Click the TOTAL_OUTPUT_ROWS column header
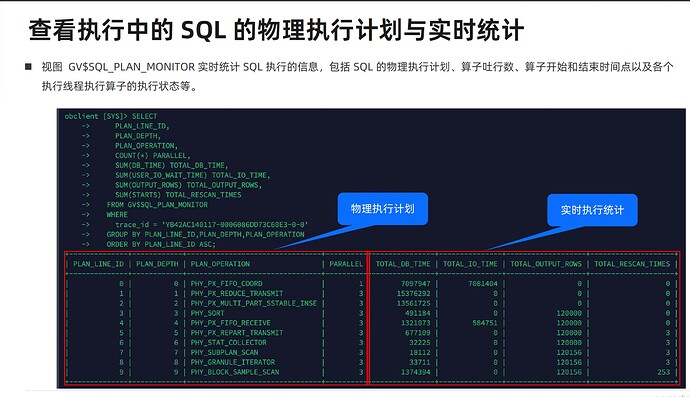This screenshot has width=690, height=397. [546, 264]
